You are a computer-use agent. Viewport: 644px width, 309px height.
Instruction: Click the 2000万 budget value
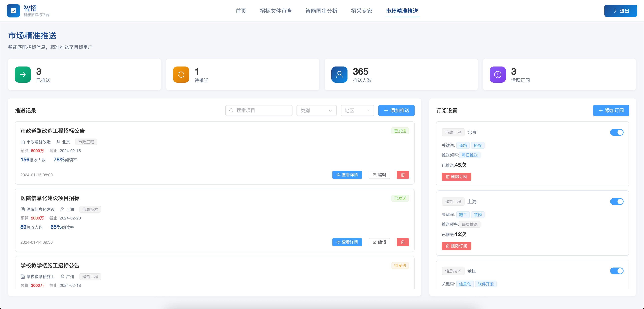(37, 218)
